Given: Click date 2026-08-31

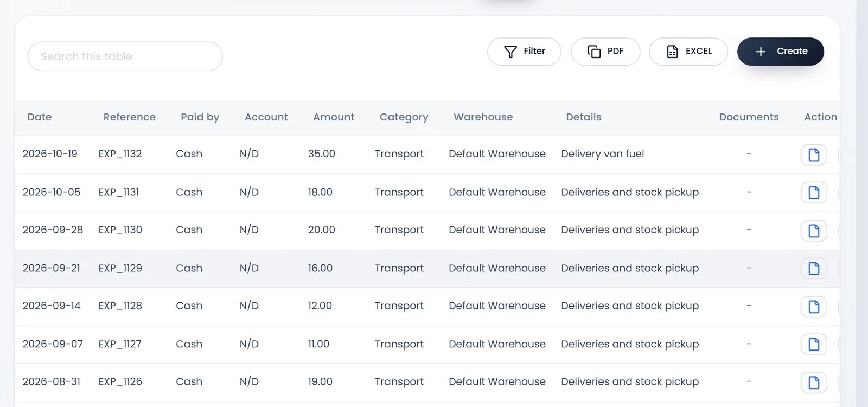Looking at the screenshot, I should 52,382.
